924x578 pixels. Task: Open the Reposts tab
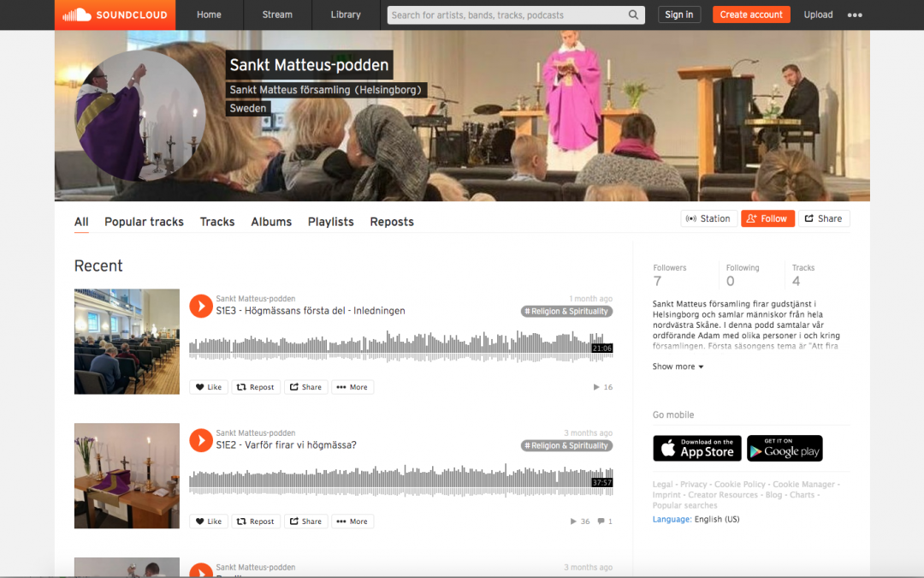pyautogui.click(x=392, y=222)
